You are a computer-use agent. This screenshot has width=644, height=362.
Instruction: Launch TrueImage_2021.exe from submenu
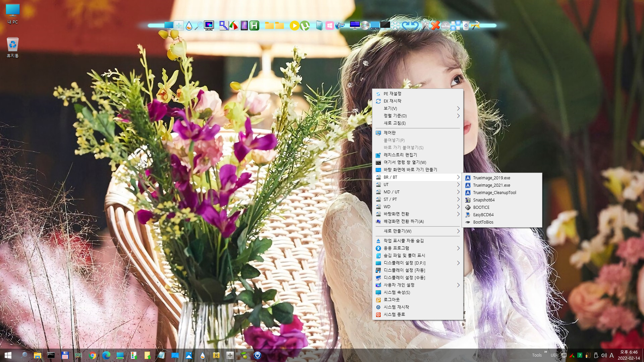tap(502, 185)
